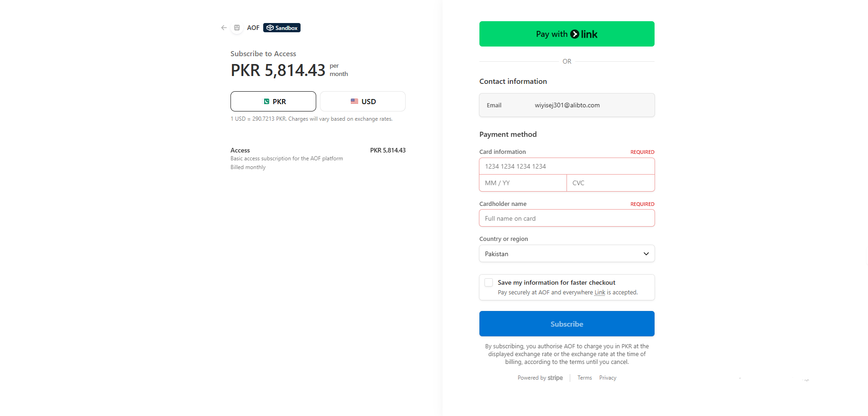Click the Link logo in pay button

click(584, 34)
